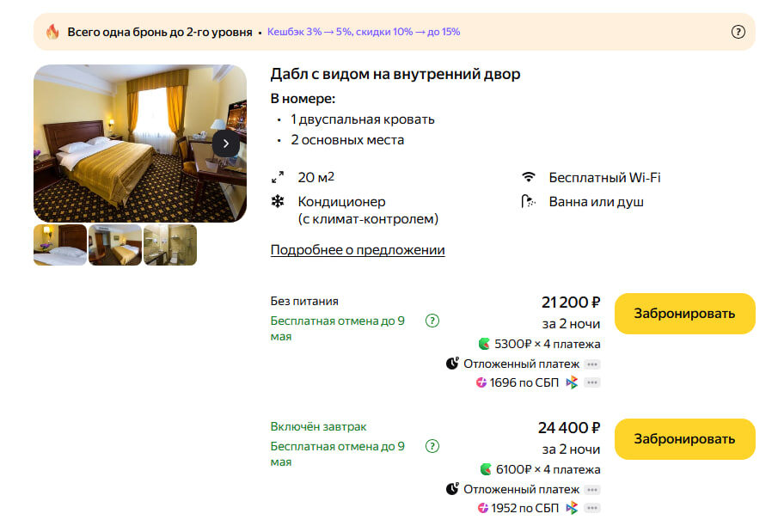Expand ellipsis after Отложенный платеж in breakfast offer
Image resolution: width=778 pixels, height=532 pixels.
click(591, 490)
